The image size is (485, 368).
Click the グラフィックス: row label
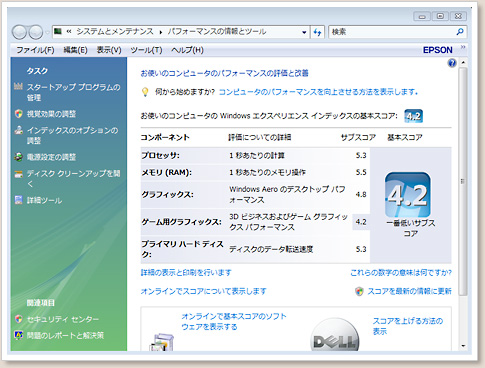pyautogui.click(x=167, y=194)
